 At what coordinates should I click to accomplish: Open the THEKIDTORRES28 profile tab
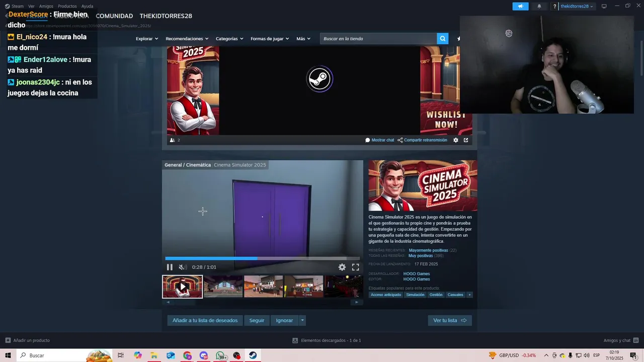(x=166, y=16)
